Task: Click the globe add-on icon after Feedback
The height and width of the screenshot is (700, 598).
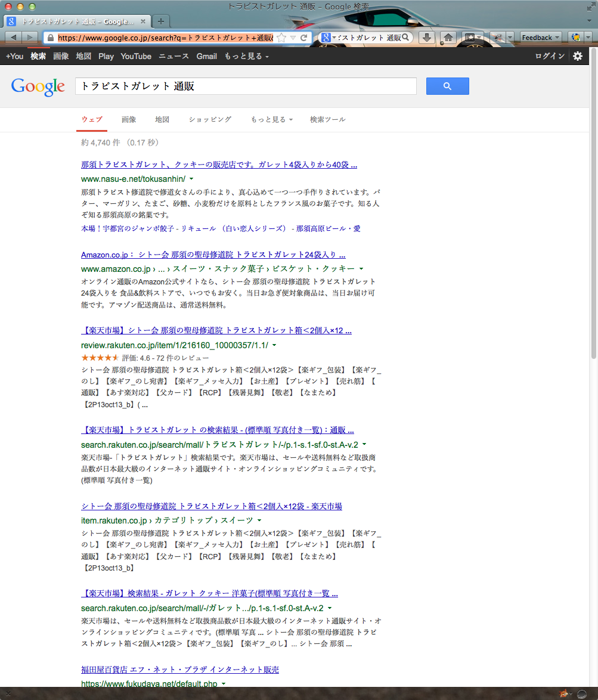Action: pos(576,38)
